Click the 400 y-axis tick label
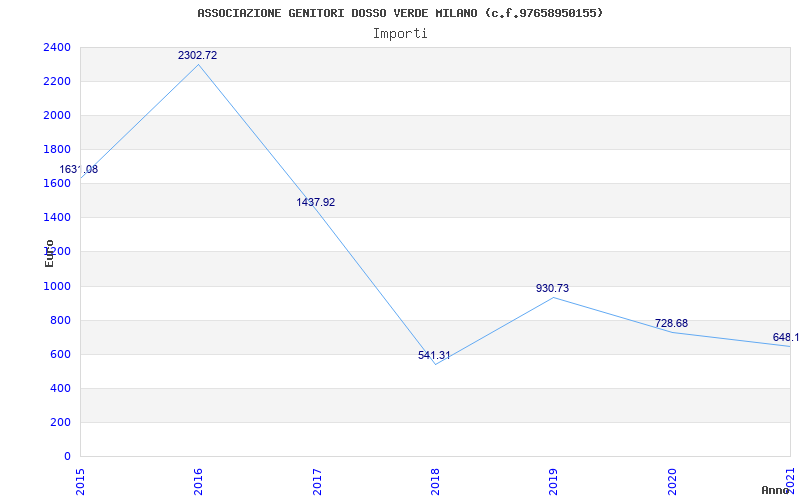Screen dimensions: 800x500 [61, 389]
